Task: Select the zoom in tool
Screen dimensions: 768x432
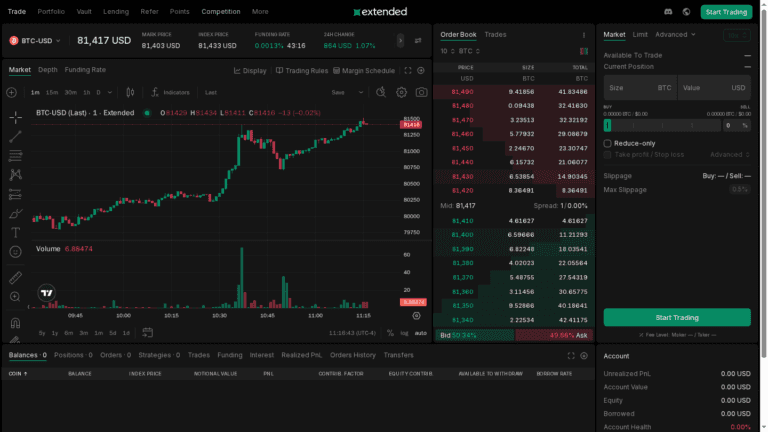Action: [16, 297]
